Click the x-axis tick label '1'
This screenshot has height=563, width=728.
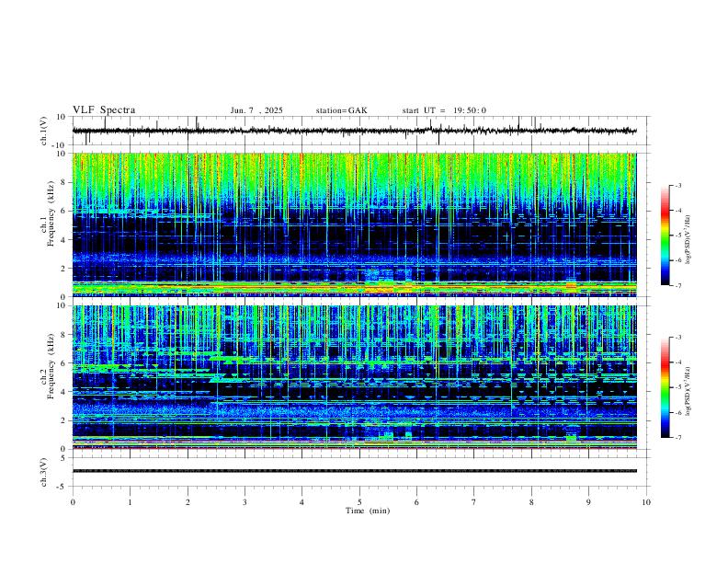point(130,502)
